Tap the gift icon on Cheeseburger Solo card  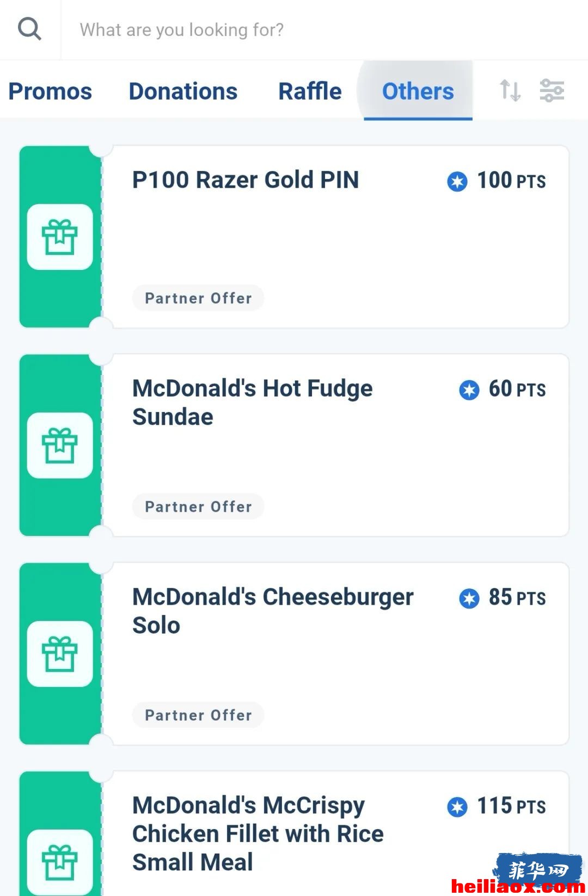coord(60,654)
